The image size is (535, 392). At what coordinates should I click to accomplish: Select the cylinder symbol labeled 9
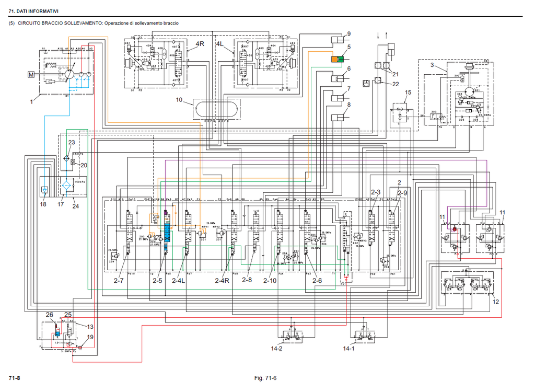pyautogui.click(x=337, y=40)
